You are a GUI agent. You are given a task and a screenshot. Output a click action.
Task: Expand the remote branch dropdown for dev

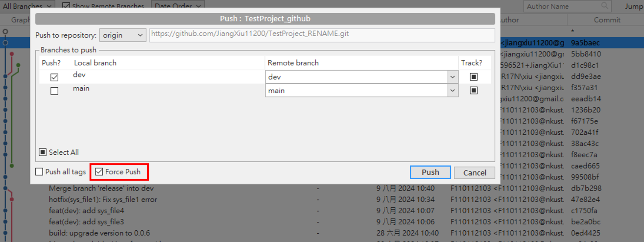pyautogui.click(x=453, y=77)
